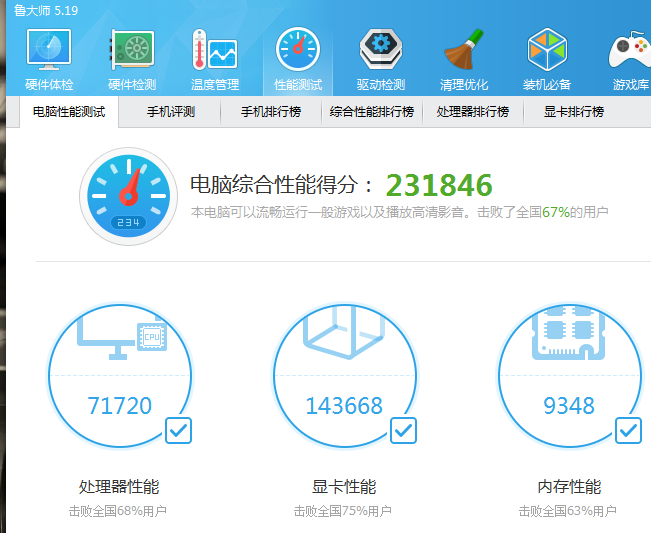
Task: Open the 清理优化 cleanup optimization section
Action: pyautogui.click(x=464, y=60)
